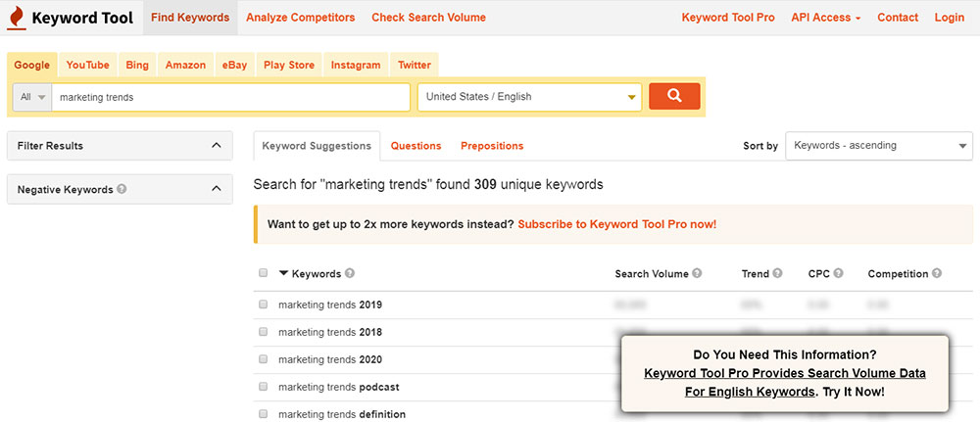Viewport: 980px width, 422px height.
Task: Click keyword text marketing trends 2018
Action: (330, 332)
